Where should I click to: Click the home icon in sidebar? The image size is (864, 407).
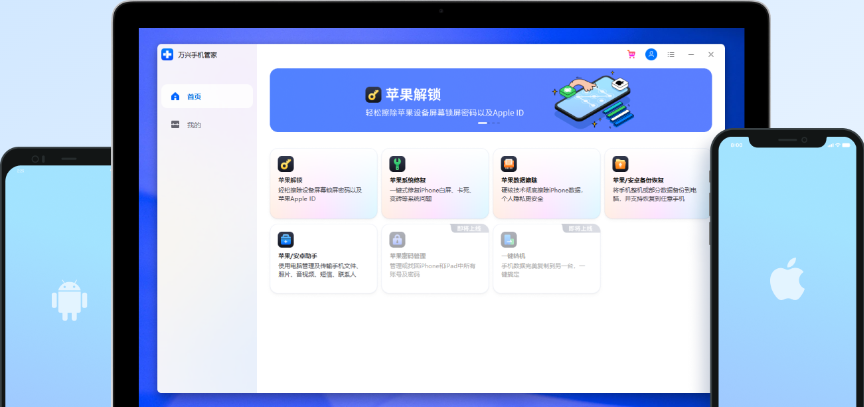tap(176, 96)
